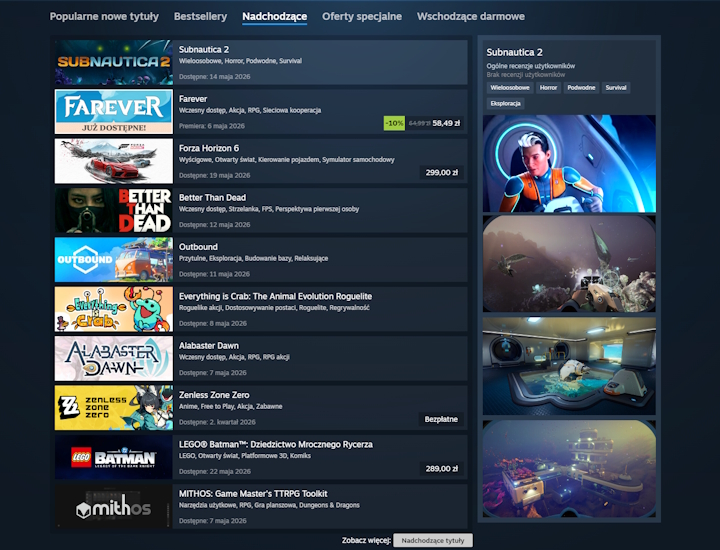Click LEGO Batman Dziedzictwo Mrocznego Rycerza title
720x550 pixels.
click(x=276, y=444)
